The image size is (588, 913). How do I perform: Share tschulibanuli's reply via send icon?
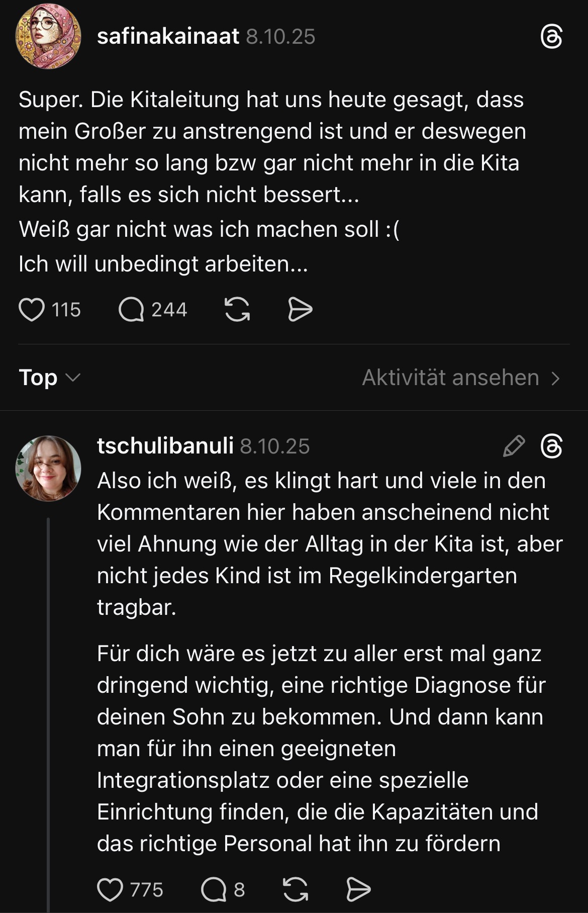pos(359,890)
